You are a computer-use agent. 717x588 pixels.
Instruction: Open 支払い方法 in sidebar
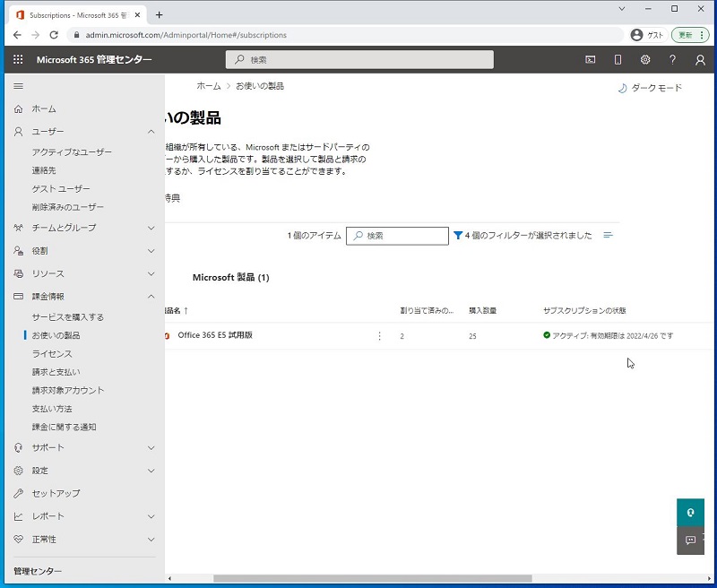pos(52,409)
